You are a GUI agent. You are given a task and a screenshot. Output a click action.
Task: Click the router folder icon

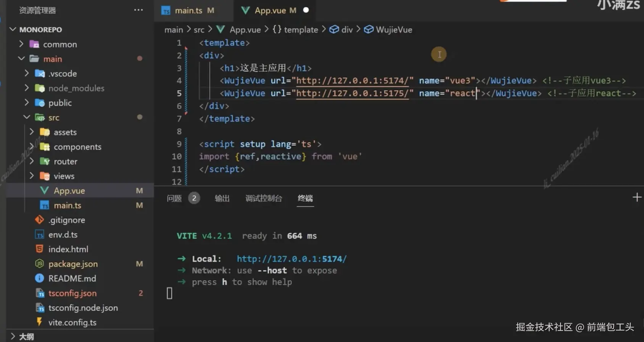coord(45,161)
